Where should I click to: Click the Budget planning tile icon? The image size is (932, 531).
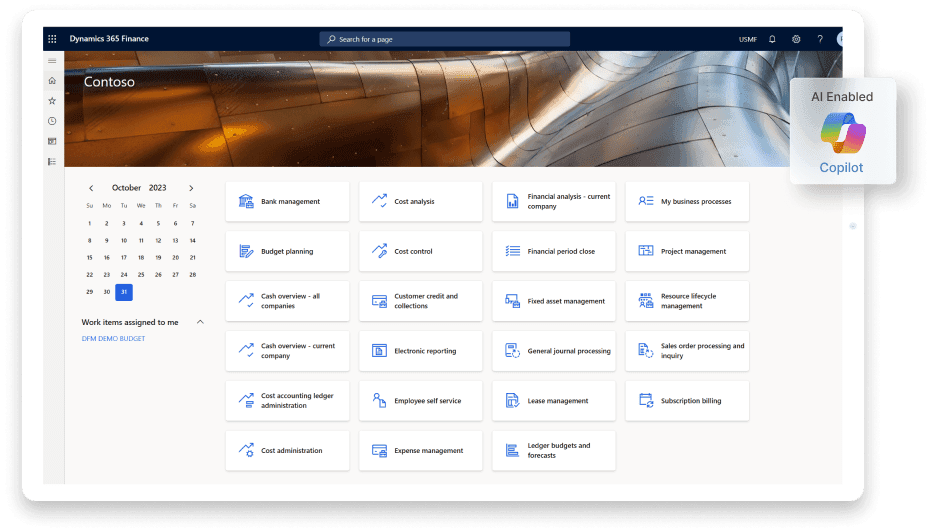pyautogui.click(x=246, y=251)
